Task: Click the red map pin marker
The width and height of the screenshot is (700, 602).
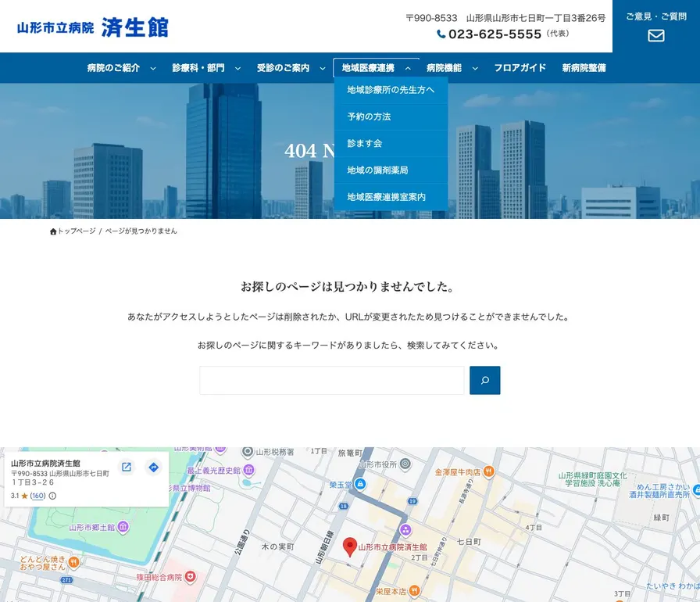Action: (x=349, y=546)
